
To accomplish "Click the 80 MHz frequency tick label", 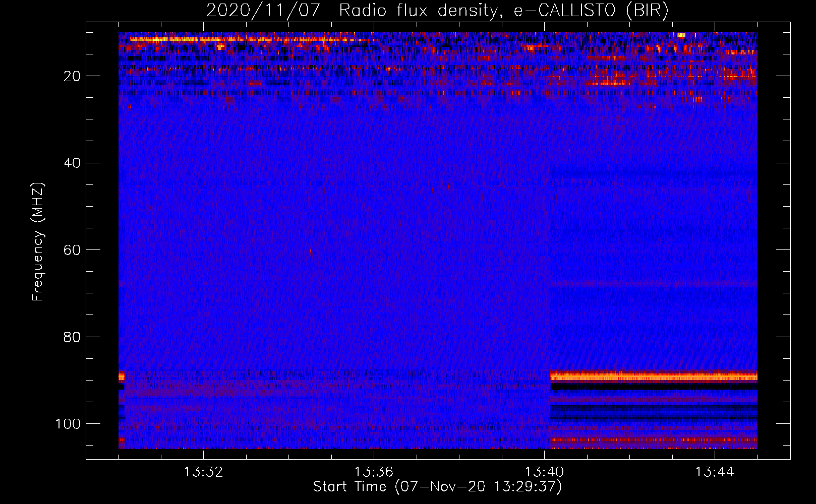I will click(72, 337).
